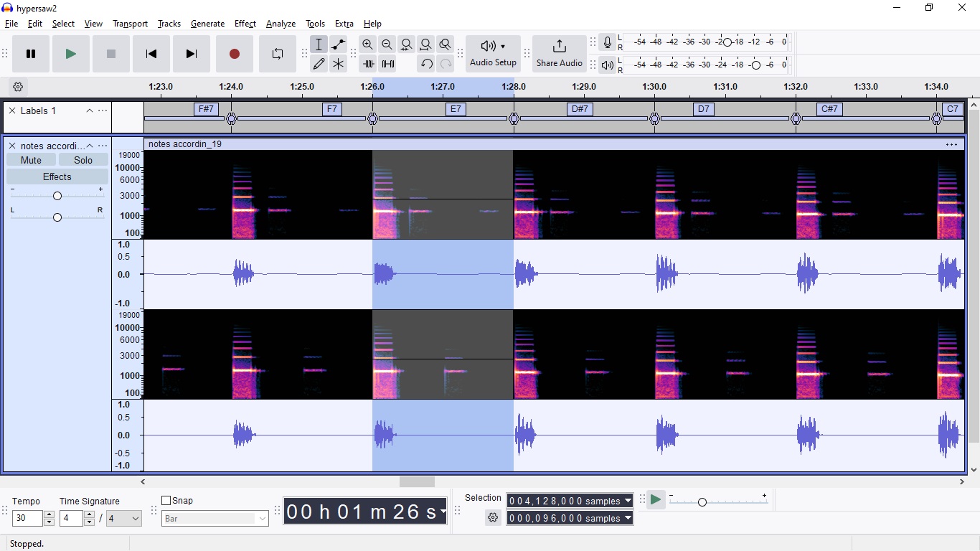Open the Edit menu
The height and width of the screenshot is (551, 980).
(x=35, y=24)
